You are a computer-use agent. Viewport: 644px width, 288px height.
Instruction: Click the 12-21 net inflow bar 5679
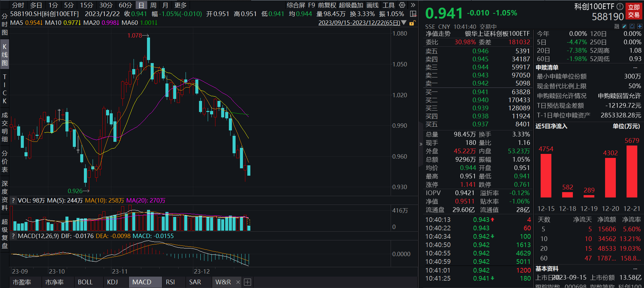coord(632,171)
